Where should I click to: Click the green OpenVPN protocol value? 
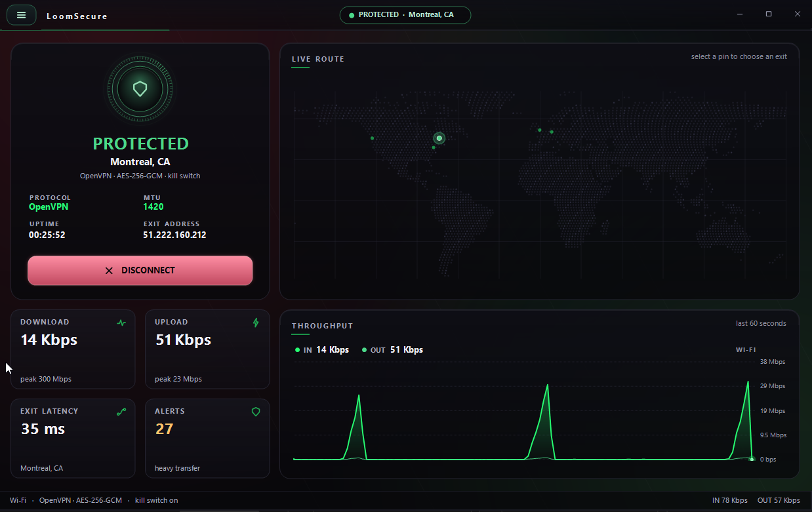pos(49,207)
